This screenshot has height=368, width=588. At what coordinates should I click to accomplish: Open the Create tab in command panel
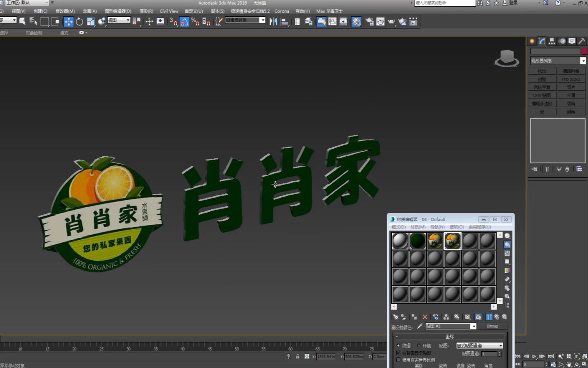click(x=532, y=41)
